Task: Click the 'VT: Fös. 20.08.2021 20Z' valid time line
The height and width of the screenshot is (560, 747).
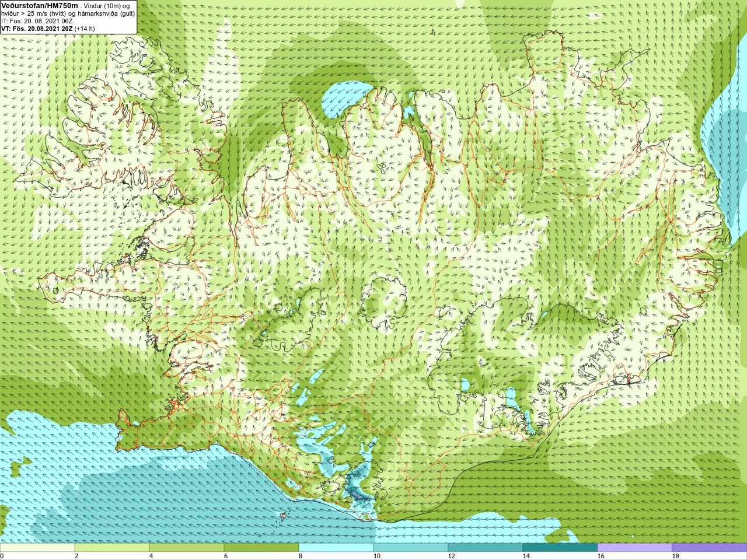Action: click(x=37, y=29)
